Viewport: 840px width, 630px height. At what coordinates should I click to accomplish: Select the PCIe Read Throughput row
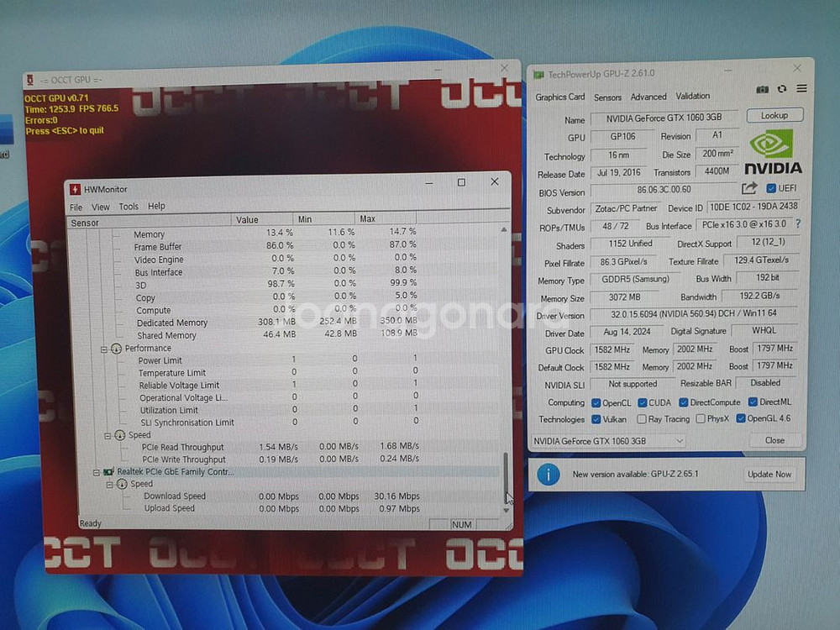tap(281, 447)
